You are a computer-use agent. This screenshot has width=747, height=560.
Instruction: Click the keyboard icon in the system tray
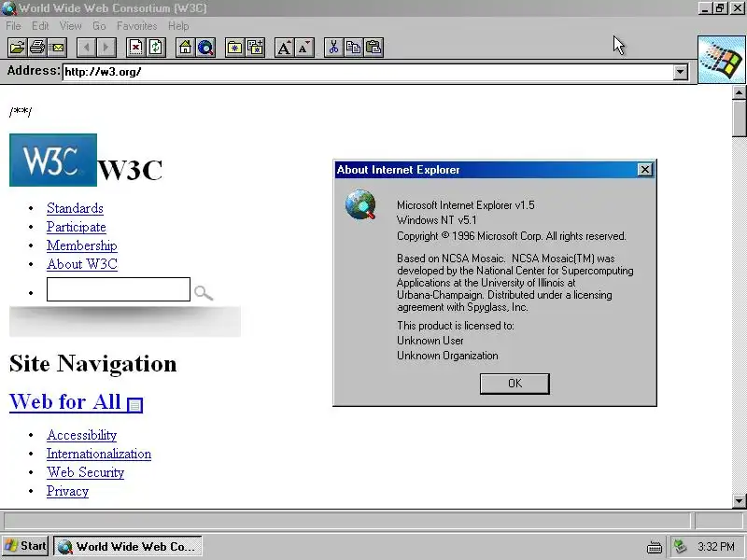[655, 547]
